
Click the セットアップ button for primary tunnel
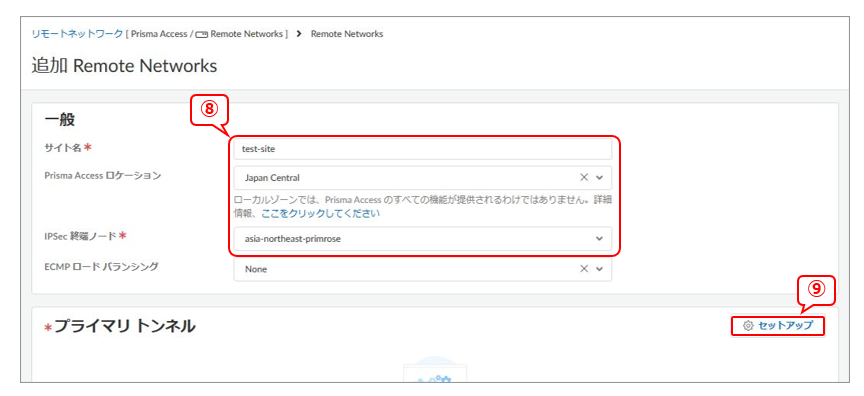pos(778,326)
